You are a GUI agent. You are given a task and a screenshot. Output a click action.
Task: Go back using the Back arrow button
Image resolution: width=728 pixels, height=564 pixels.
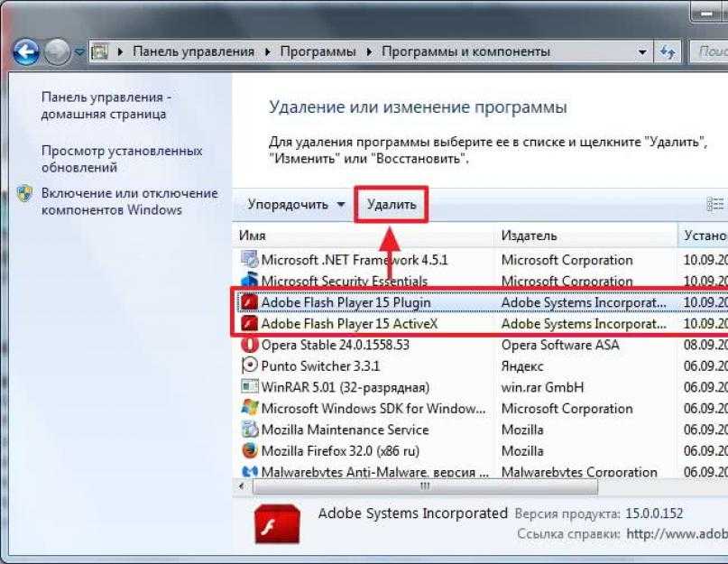pos(26,51)
